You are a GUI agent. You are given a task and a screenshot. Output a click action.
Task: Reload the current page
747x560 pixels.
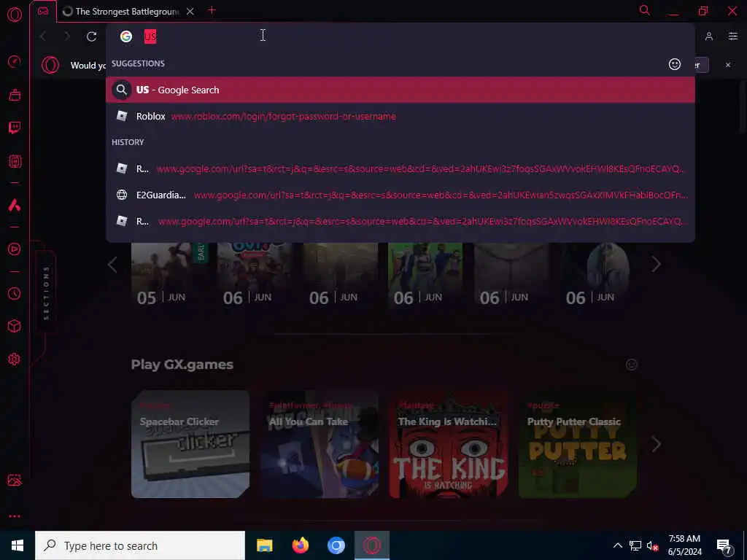(x=91, y=36)
